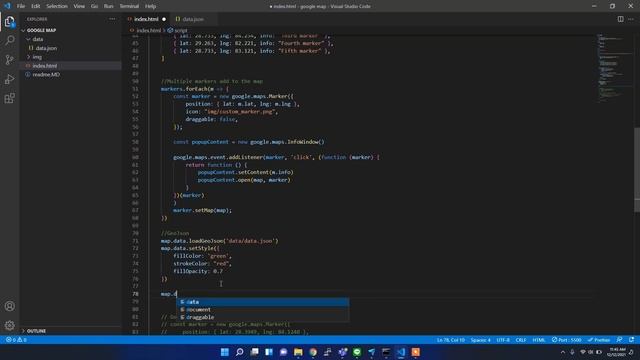Click CRLF end of line selector
Image resolution: width=640 pixels, height=360 pixels.
click(521, 340)
